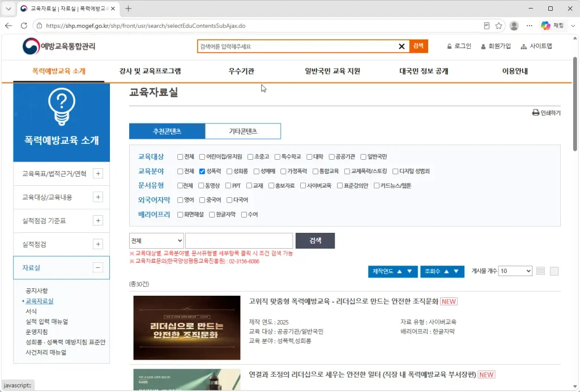Open 사건처리 매뉴얼 in sidebar
Image resolution: width=580 pixels, height=392 pixels.
[46, 352]
